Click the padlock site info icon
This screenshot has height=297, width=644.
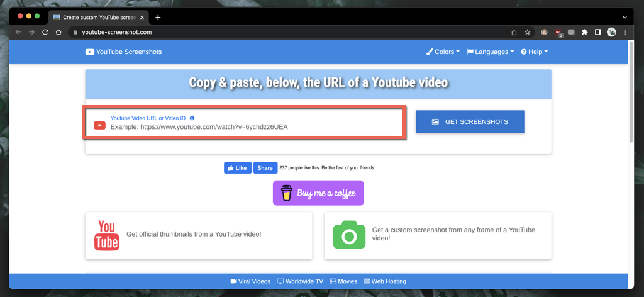[75, 32]
